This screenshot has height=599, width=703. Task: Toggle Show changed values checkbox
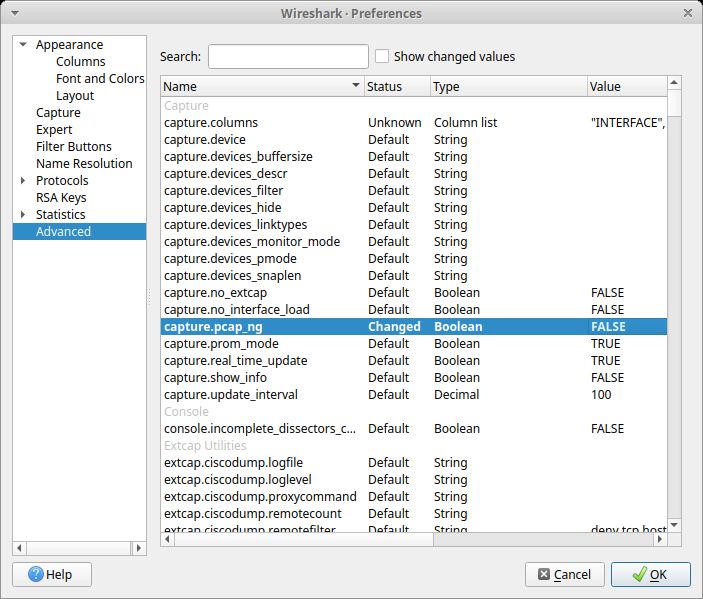click(x=382, y=56)
